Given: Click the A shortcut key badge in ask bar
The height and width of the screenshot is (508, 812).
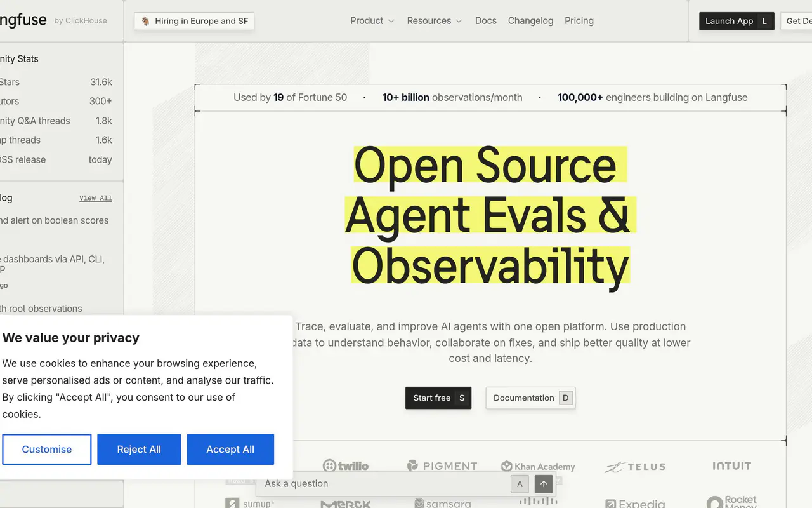Looking at the screenshot, I should click(520, 484).
